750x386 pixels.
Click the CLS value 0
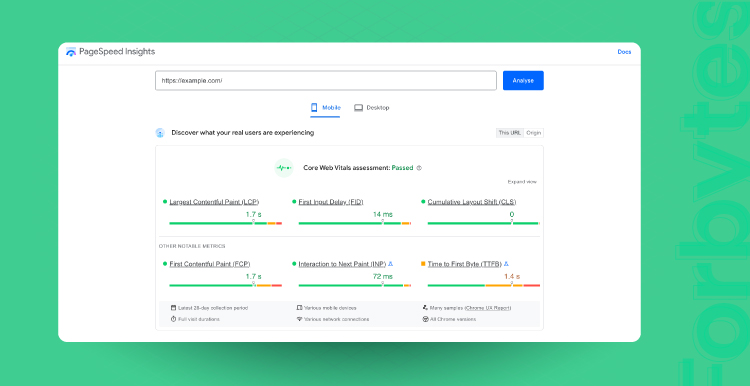tap(512, 214)
